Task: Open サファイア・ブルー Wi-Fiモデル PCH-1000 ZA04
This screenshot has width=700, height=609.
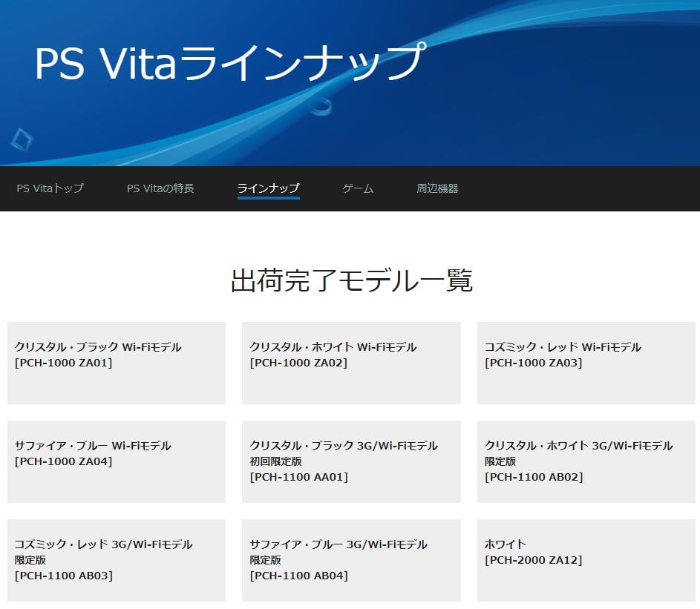Action: click(x=116, y=461)
